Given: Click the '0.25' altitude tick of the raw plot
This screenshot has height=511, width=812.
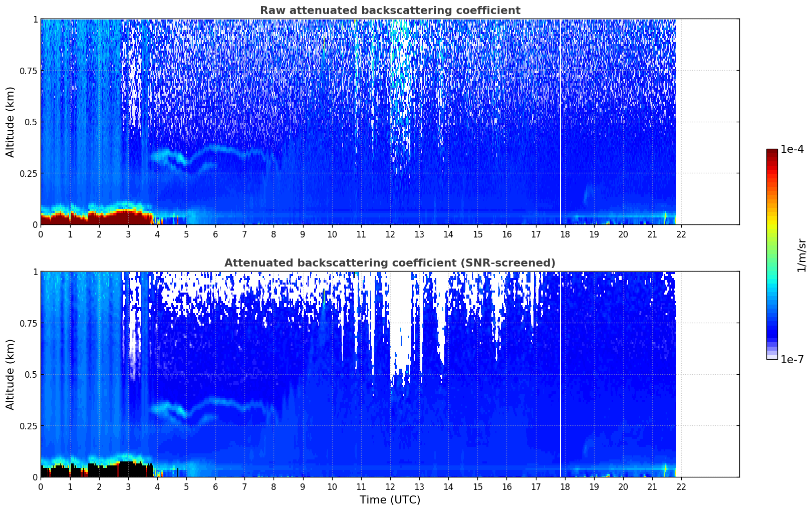Looking at the screenshot, I should [x=29, y=173].
